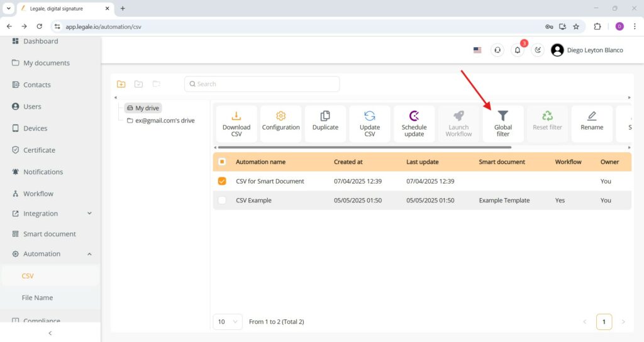Click the new folder icon
This screenshot has height=342, width=644.
[x=121, y=84]
